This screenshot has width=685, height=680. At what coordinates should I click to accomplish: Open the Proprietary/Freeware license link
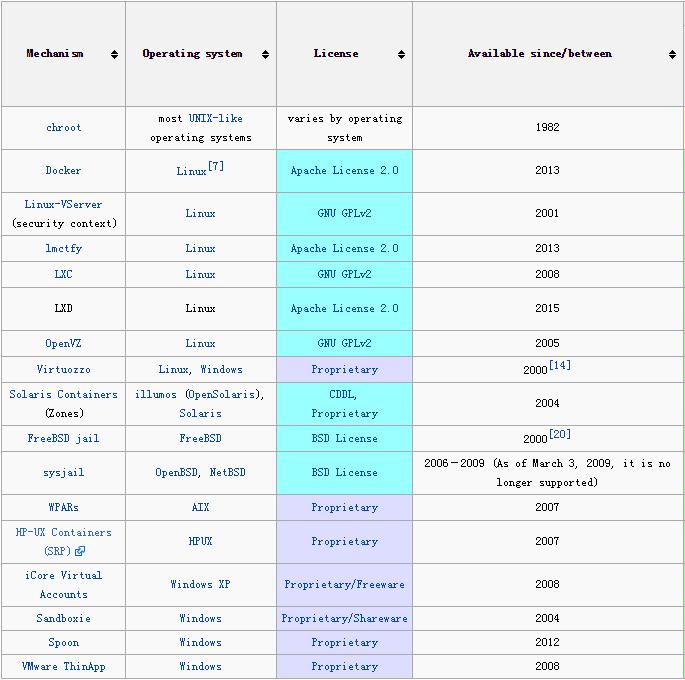pos(344,584)
